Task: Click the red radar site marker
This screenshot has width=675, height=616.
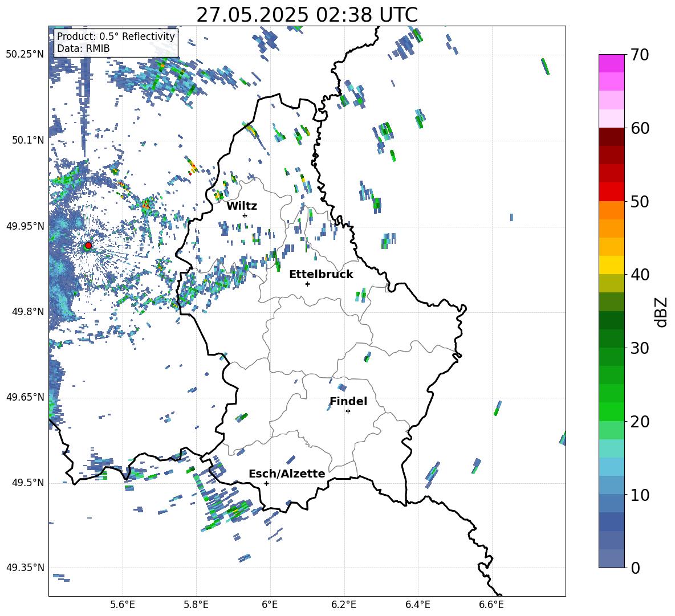Action: 88,245
